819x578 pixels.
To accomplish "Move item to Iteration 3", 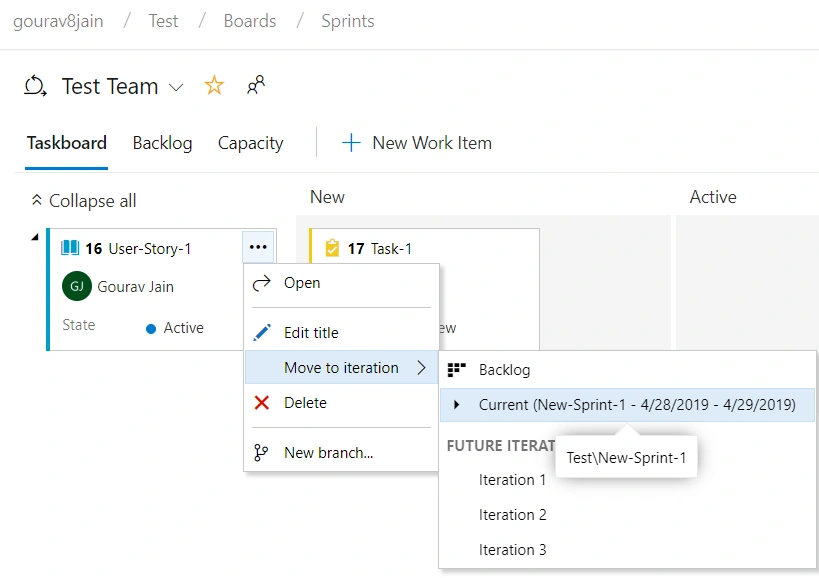I will tap(627, 550).
